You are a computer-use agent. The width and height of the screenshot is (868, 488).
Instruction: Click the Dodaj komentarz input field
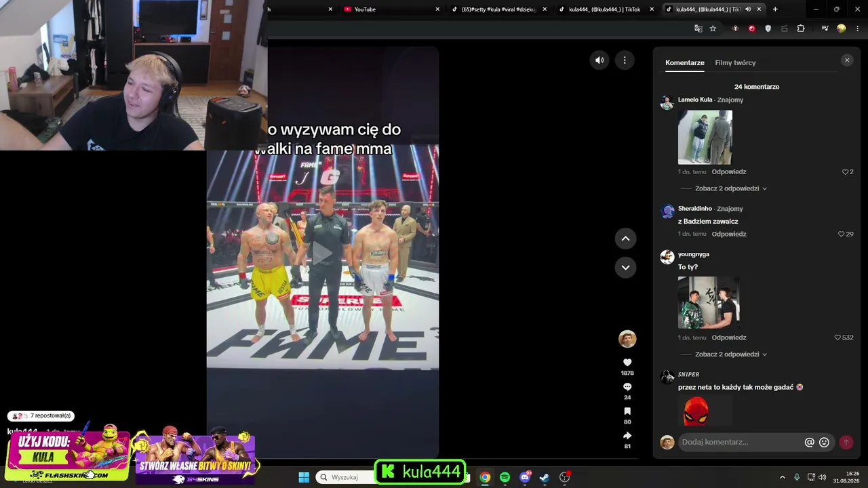point(741,443)
